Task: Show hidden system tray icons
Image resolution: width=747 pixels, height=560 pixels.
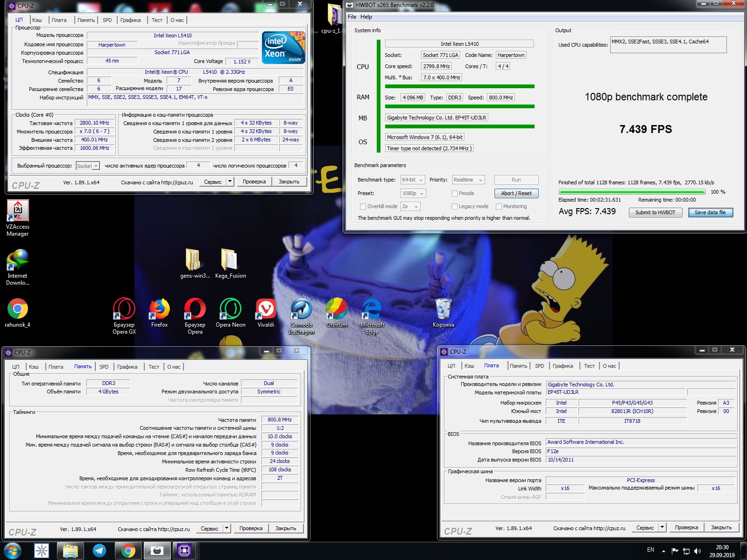Action: click(663, 551)
